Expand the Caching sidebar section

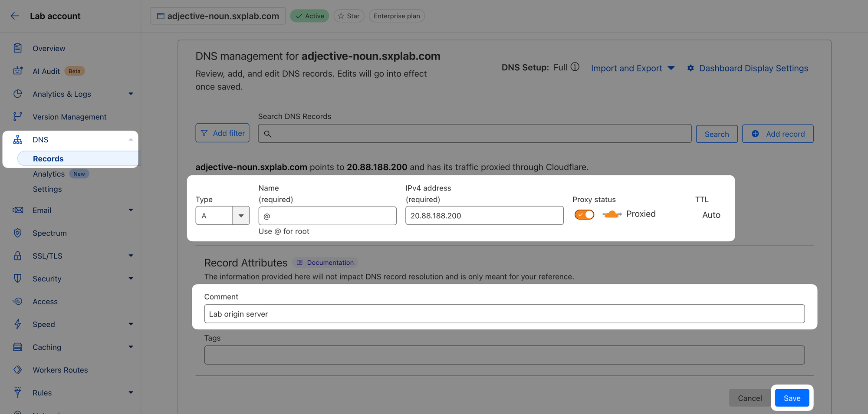[131, 347]
